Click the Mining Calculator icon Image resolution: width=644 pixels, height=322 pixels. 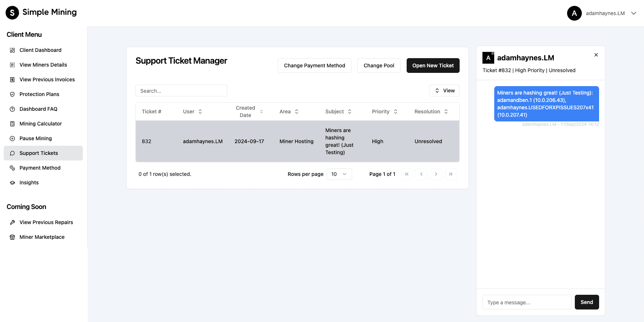(x=12, y=124)
